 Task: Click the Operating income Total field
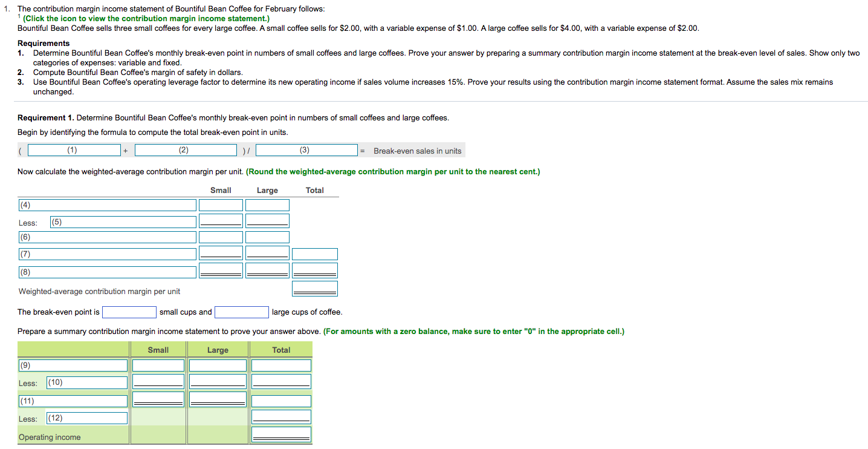[281, 435]
